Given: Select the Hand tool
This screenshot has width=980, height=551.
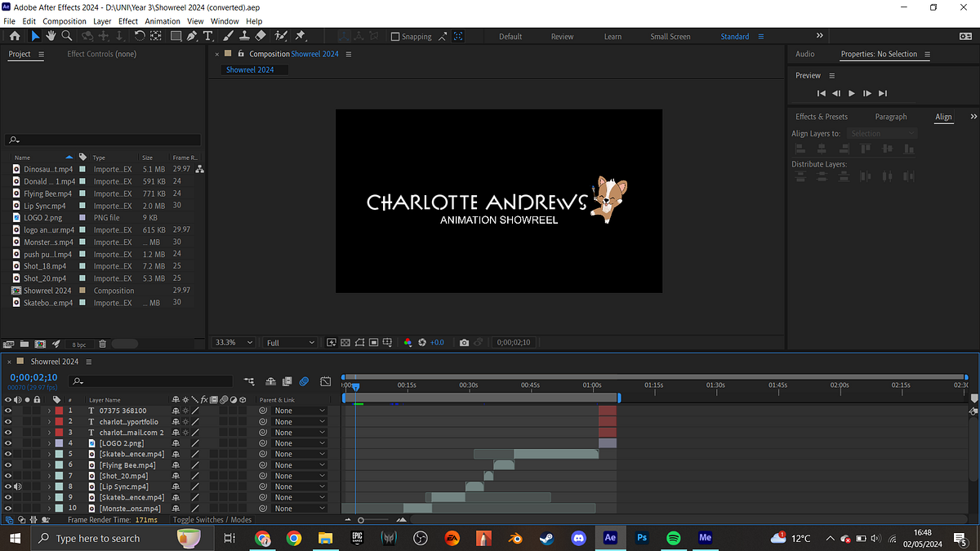Looking at the screenshot, I should 51,36.
